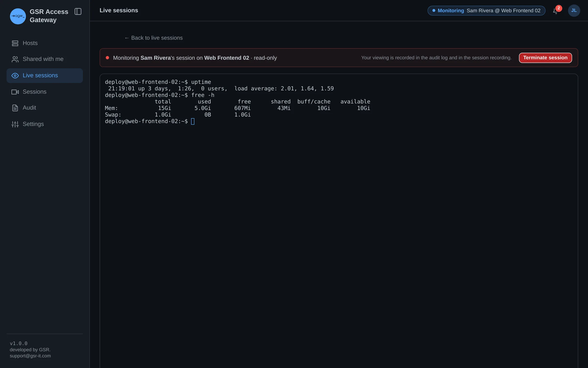The width and height of the screenshot is (588, 368).
Task: Click the 'uptime' command line
Action: click(158, 82)
